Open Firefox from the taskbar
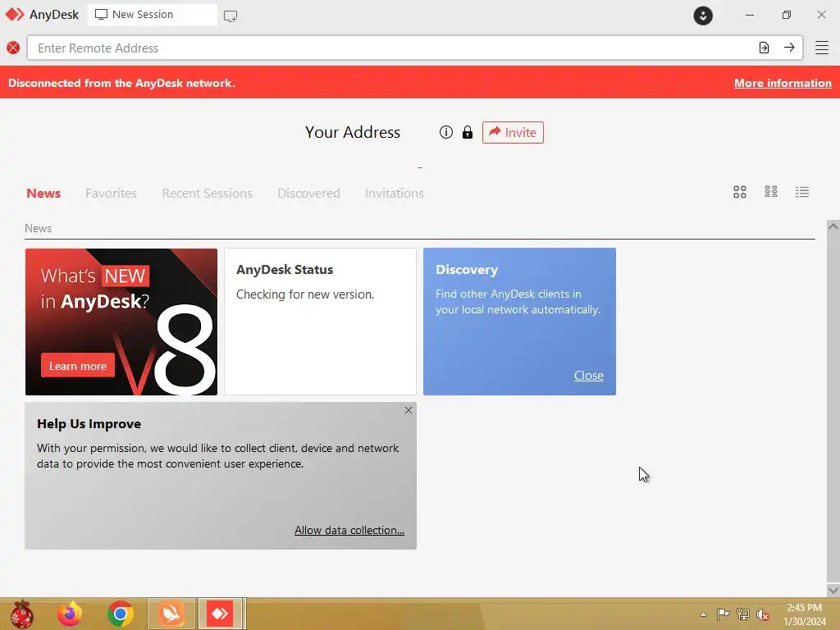This screenshot has width=840, height=630. tap(70, 614)
